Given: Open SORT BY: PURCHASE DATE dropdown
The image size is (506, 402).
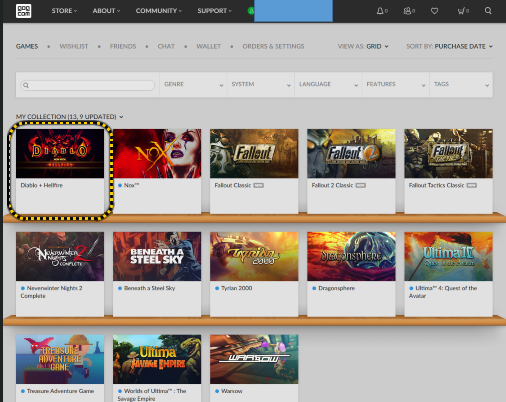Looking at the screenshot, I should (x=449, y=46).
